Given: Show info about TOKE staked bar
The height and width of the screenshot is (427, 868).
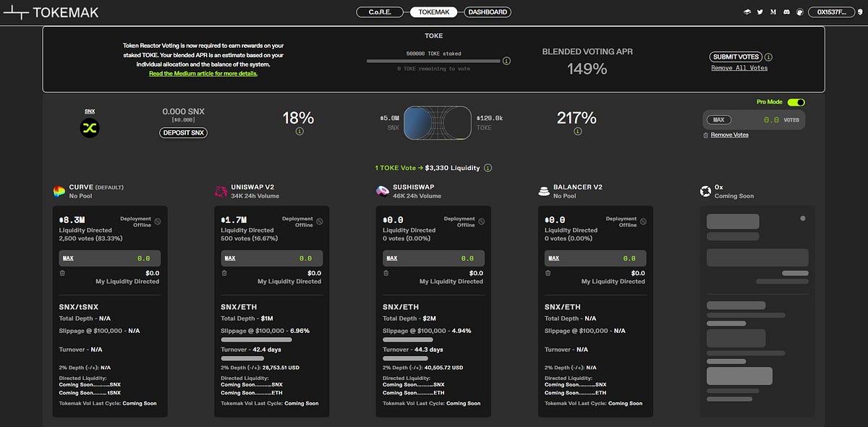Looking at the screenshot, I should (x=506, y=61).
